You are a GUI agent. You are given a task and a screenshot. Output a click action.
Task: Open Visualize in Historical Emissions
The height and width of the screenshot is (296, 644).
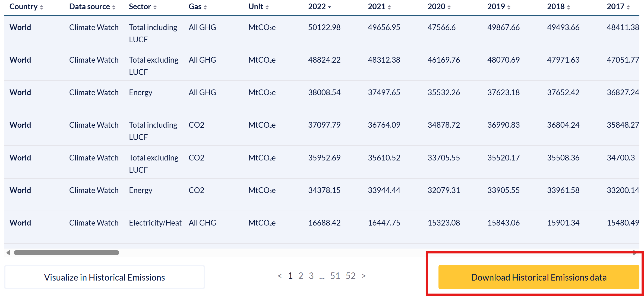105,277
